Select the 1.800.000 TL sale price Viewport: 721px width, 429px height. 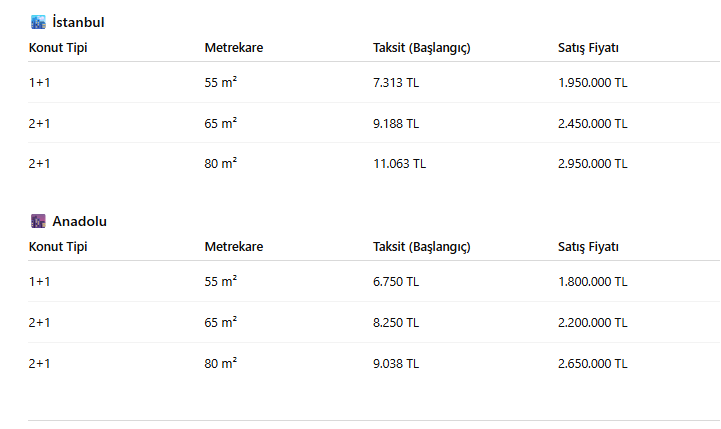(x=593, y=282)
